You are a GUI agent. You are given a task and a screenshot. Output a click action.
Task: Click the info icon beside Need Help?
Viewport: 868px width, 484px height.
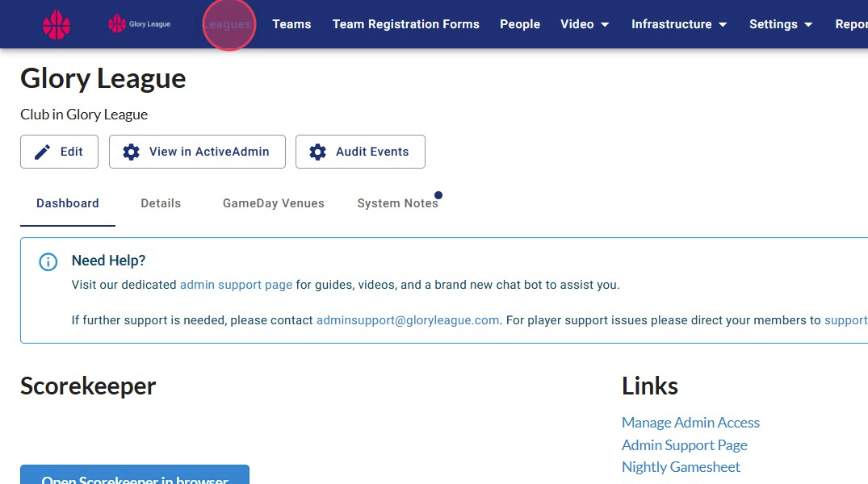click(48, 261)
